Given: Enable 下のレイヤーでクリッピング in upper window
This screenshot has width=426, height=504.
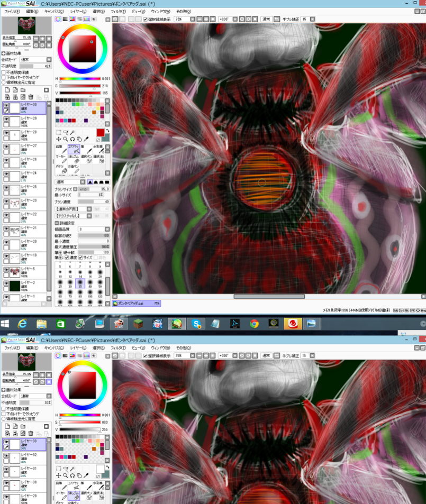Looking at the screenshot, I should point(4,77).
